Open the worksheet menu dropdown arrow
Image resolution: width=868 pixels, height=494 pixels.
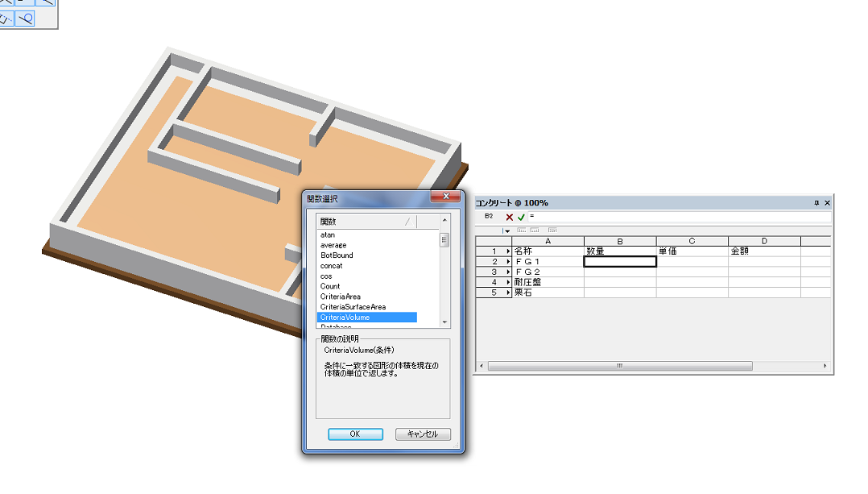tap(506, 230)
